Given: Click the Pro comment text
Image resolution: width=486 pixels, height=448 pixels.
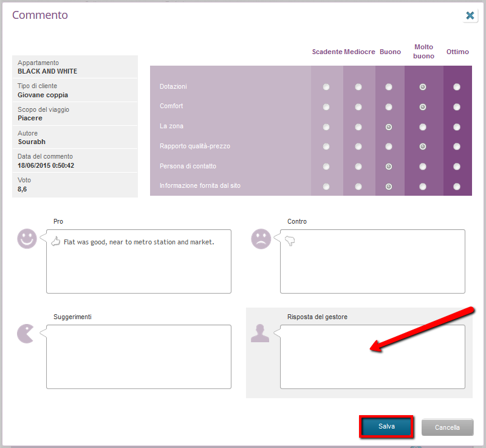Looking at the screenshot, I should [139, 242].
